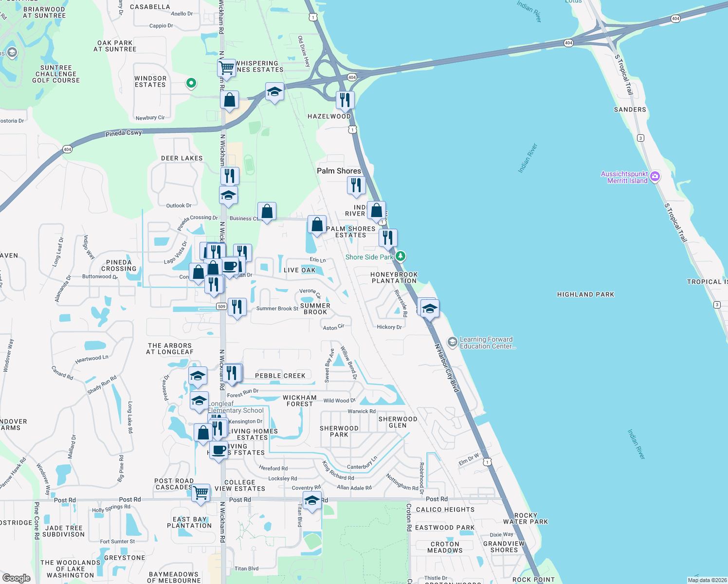This screenshot has height=584, width=728.
Task: Click the fork-and-knife pin above Palm Shores
Action: 357,185
